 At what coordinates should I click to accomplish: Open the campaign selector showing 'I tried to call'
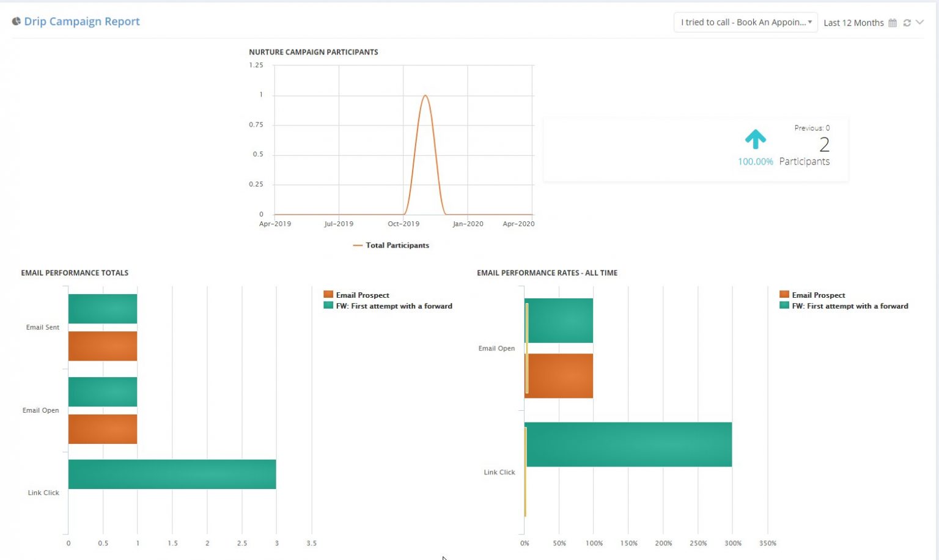745,22
